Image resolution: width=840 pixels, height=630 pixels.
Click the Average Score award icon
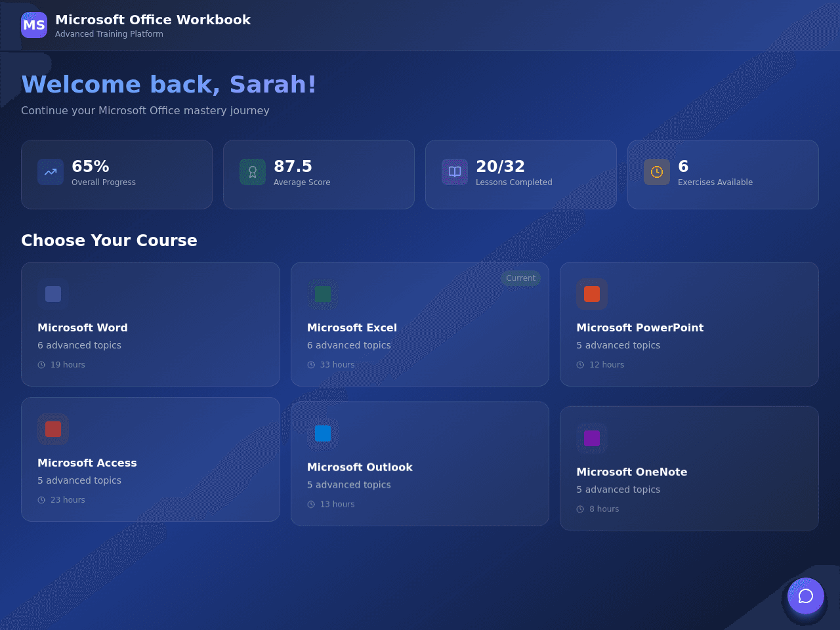coord(253,172)
